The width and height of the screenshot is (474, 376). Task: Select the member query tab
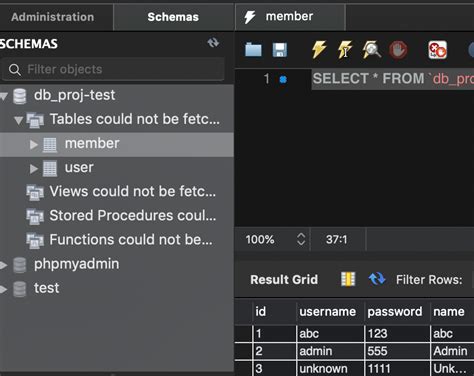point(290,17)
